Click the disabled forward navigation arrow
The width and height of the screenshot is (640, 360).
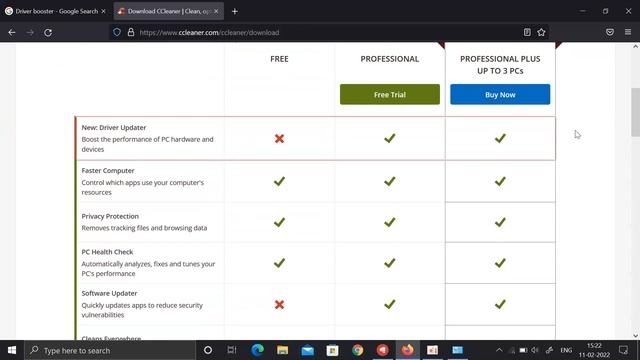coord(30,32)
